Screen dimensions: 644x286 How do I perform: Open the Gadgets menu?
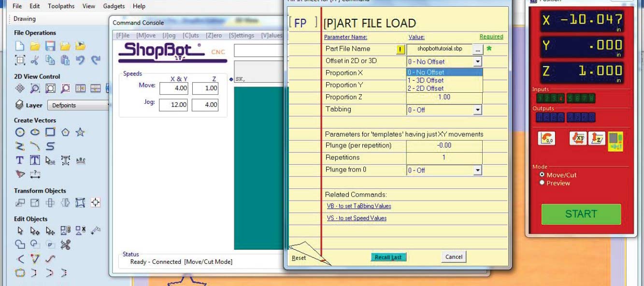click(114, 6)
